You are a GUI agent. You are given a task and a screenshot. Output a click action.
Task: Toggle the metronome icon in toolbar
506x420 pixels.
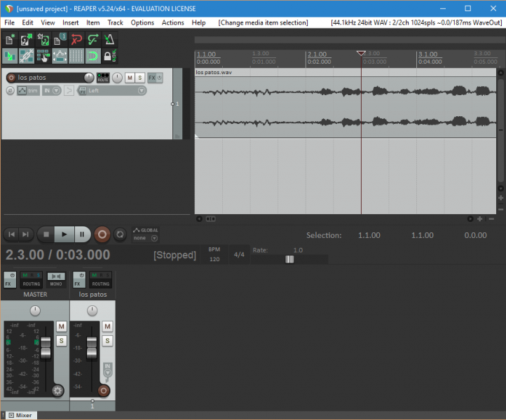(x=110, y=39)
